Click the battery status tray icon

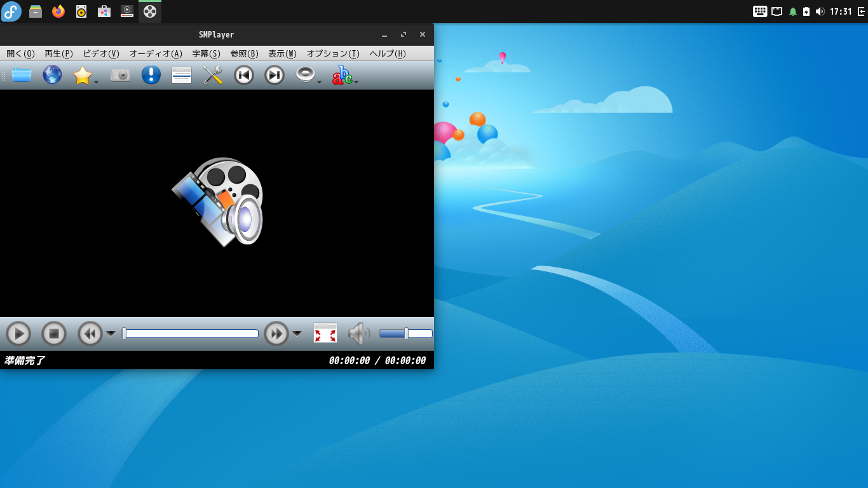tap(806, 11)
